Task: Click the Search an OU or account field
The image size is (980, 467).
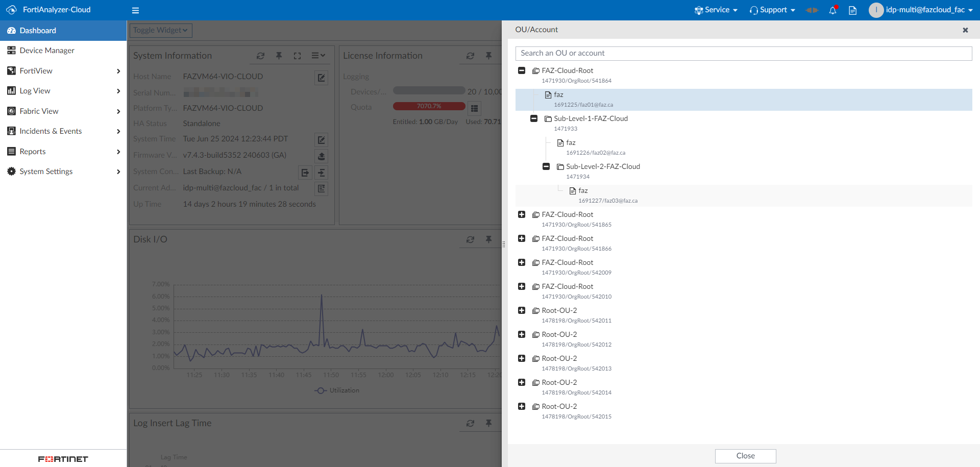Action: pyautogui.click(x=743, y=53)
